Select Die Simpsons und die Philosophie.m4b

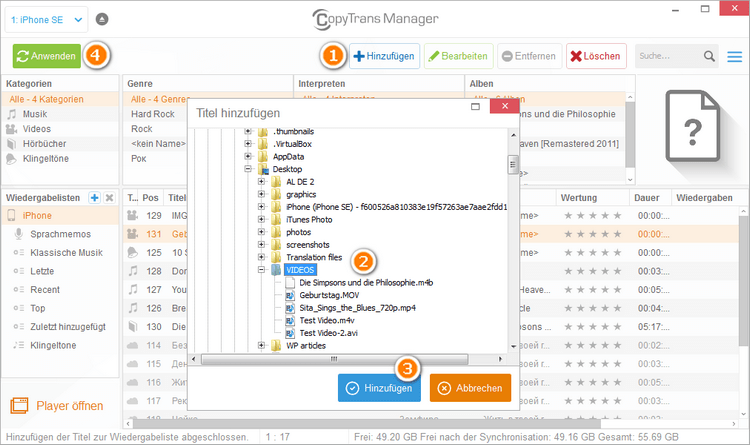pos(366,283)
